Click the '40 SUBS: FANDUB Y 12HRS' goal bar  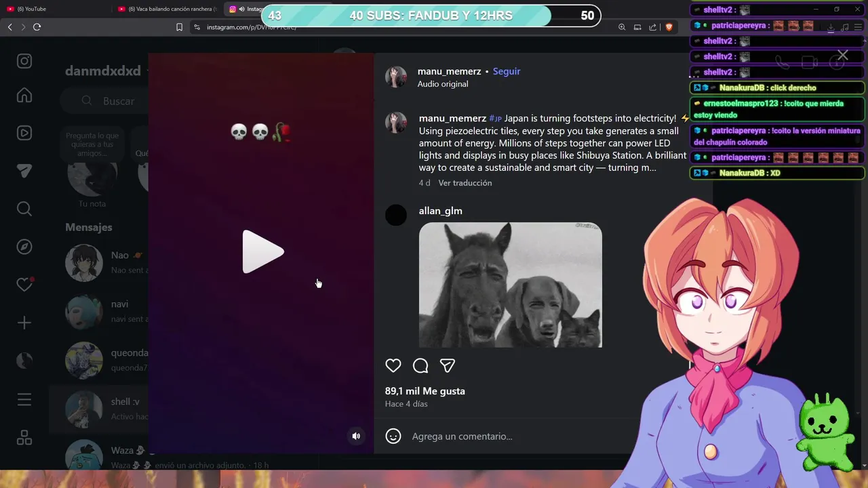pyautogui.click(x=431, y=16)
